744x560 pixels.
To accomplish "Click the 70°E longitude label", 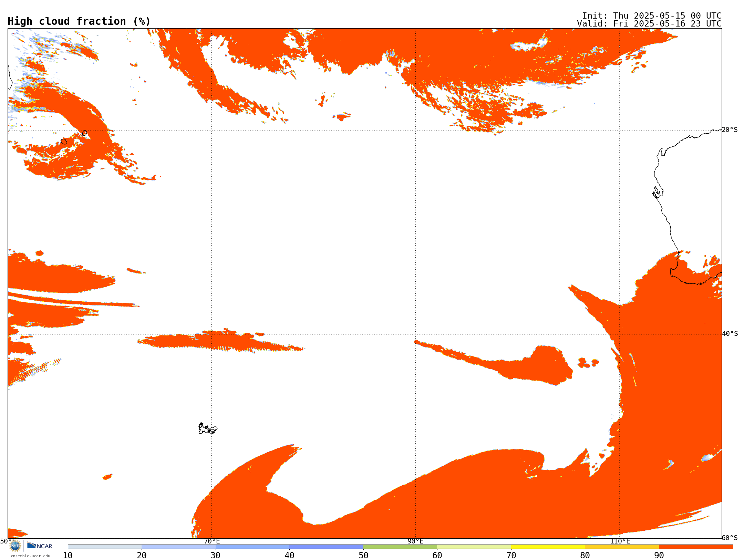I will click(212, 541).
